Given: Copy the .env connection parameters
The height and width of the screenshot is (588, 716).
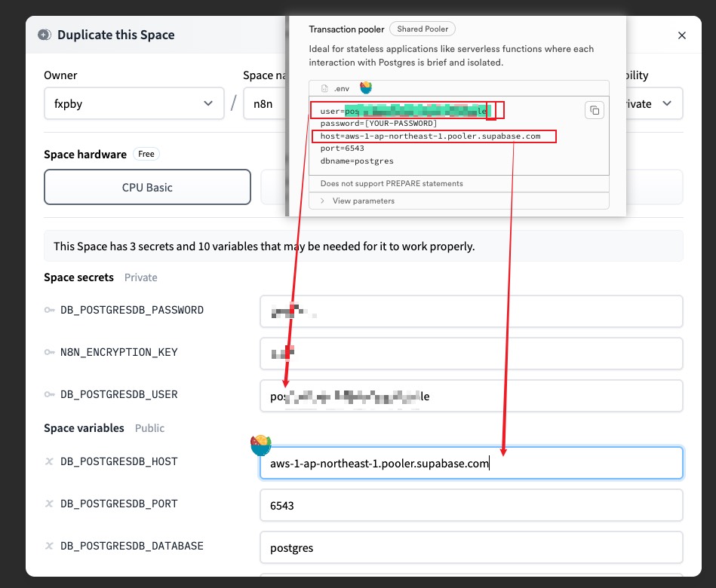Looking at the screenshot, I should [x=595, y=111].
